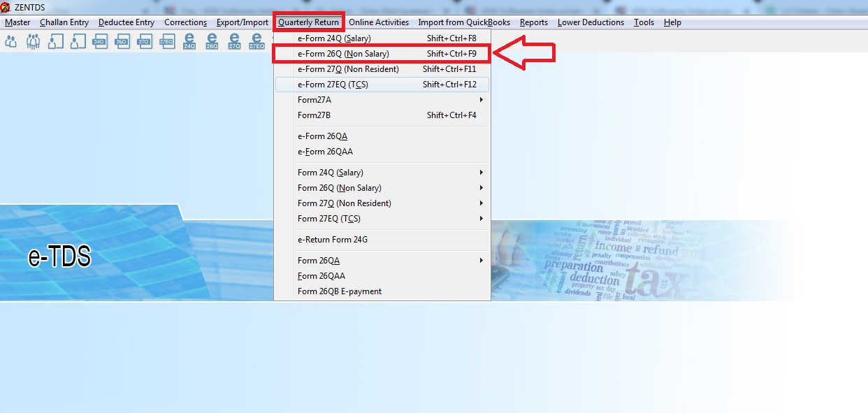Expand the Form 26QA submenu
868x413 pixels.
pyautogui.click(x=382, y=261)
